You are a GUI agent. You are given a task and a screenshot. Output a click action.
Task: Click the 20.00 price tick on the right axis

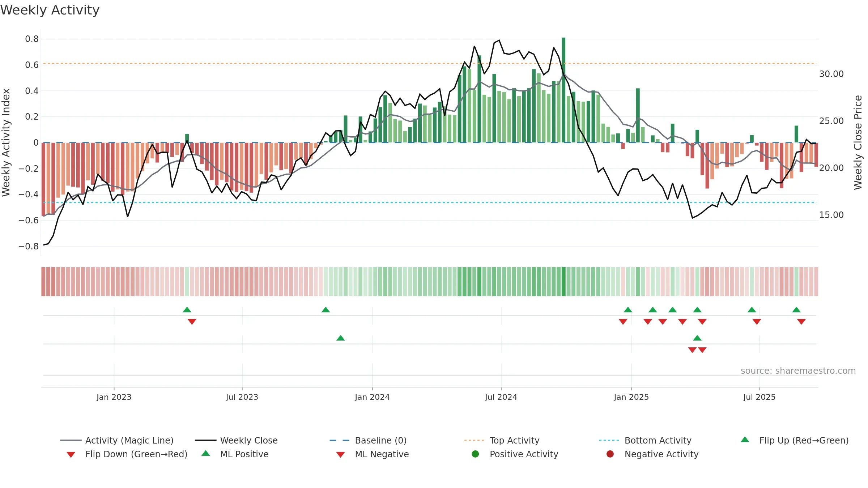pyautogui.click(x=831, y=168)
